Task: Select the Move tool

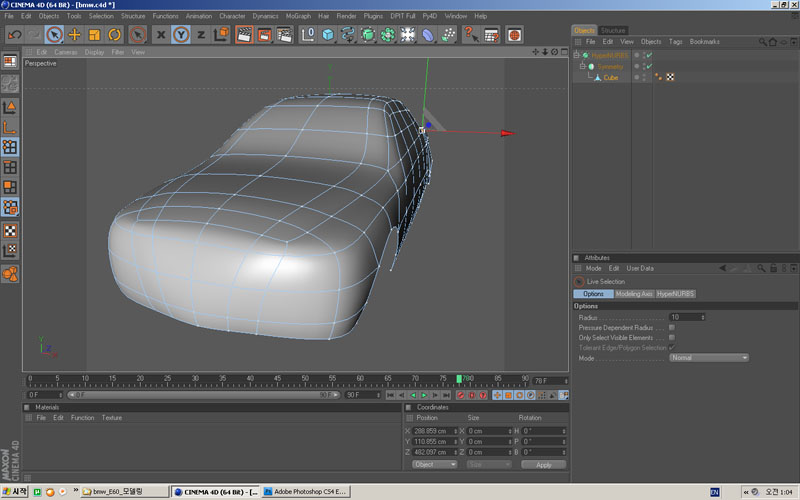Action: [74, 35]
